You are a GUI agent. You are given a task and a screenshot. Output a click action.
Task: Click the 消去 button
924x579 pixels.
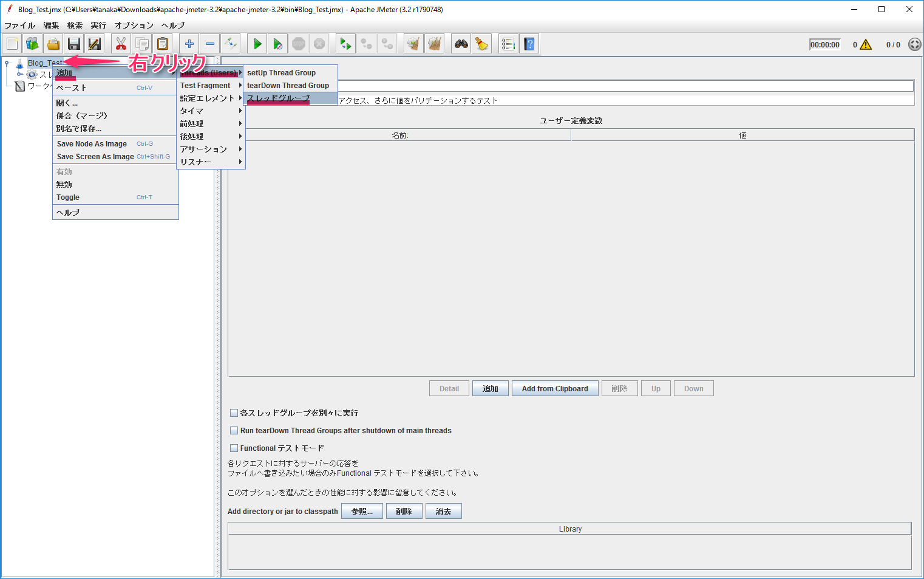(x=444, y=512)
